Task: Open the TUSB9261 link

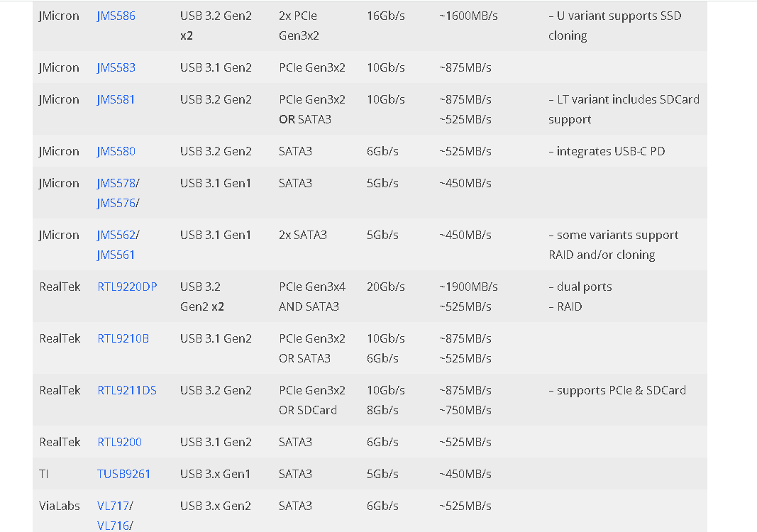Action: point(123,474)
